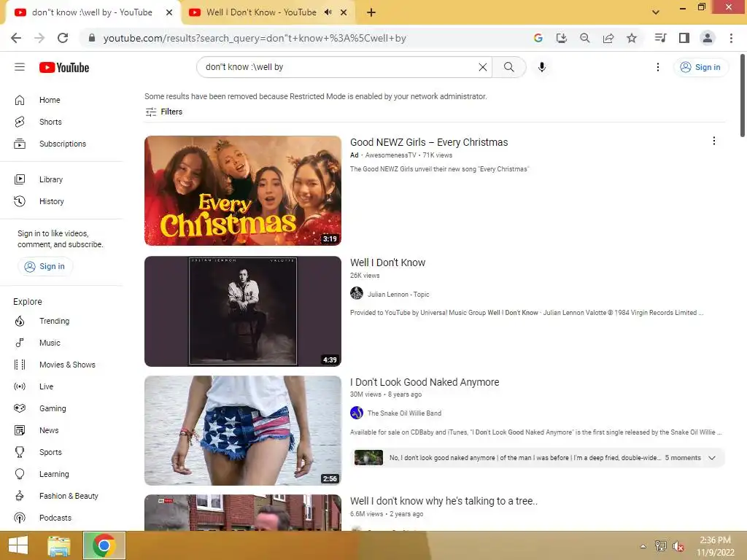747x560 pixels.
Task: Click the zoom magnifier icon in address bar
Action: [x=585, y=38]
